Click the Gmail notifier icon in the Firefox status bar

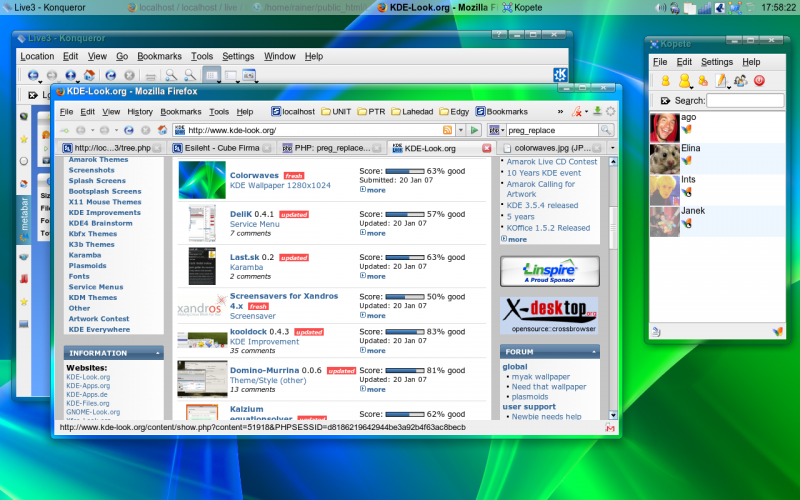[610, 428]
